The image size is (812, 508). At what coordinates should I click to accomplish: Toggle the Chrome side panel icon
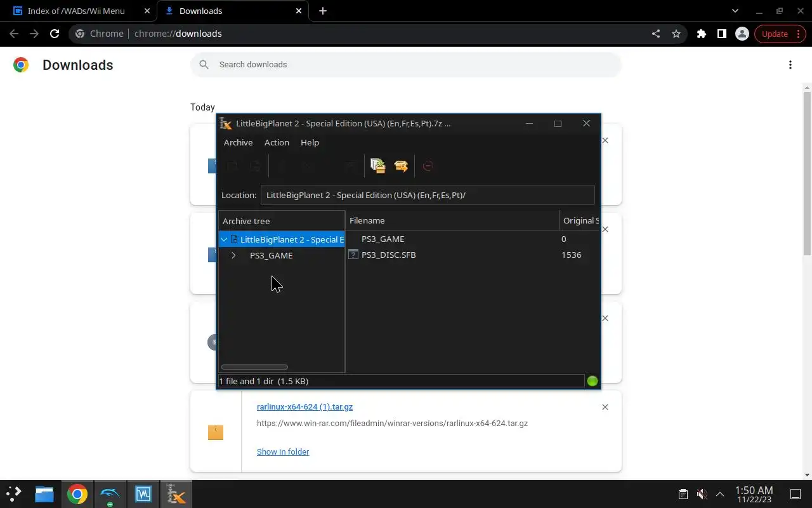(722, 34)
